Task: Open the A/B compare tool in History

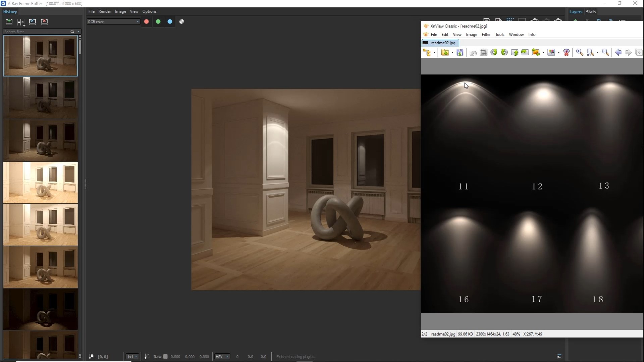Action: (x=21, y=22)
